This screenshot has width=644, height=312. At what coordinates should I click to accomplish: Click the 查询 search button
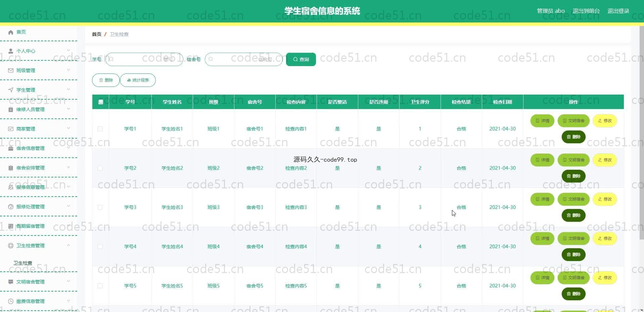[x=301, y=59]
